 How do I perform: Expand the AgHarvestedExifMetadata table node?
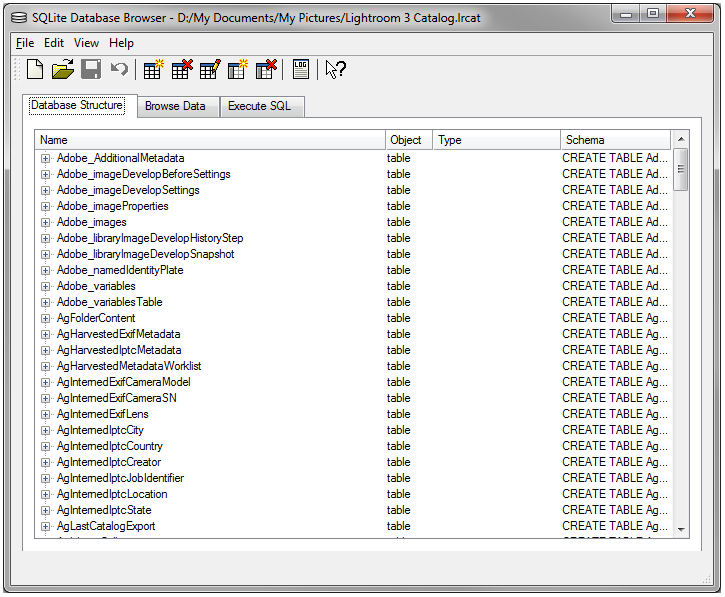45,334
